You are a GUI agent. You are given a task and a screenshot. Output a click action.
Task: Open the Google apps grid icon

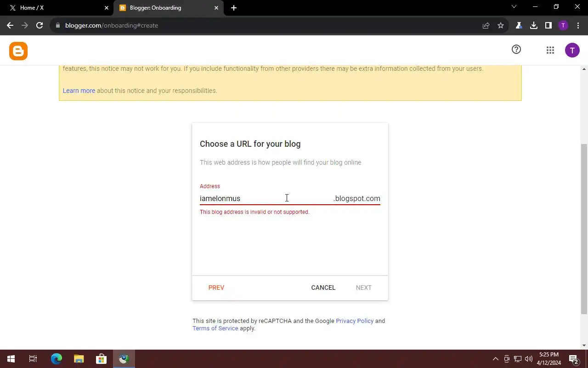coord(550,51)
